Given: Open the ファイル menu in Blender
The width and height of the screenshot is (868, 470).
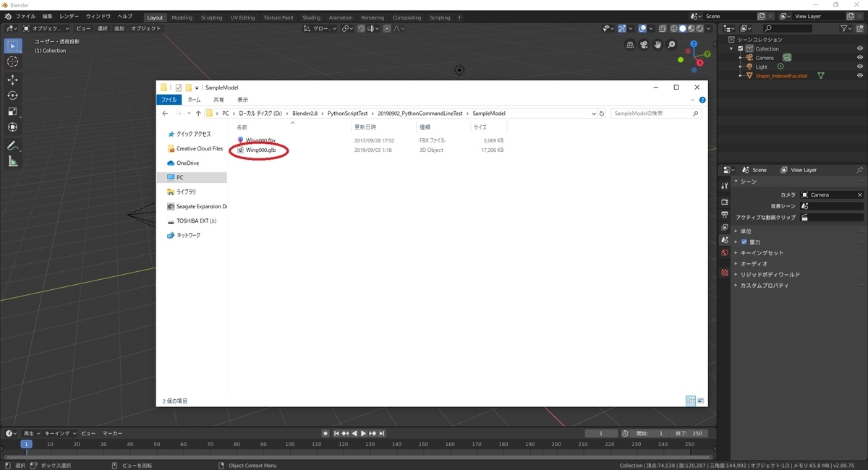Looking at the screenshot, I should tap(25, 16).
